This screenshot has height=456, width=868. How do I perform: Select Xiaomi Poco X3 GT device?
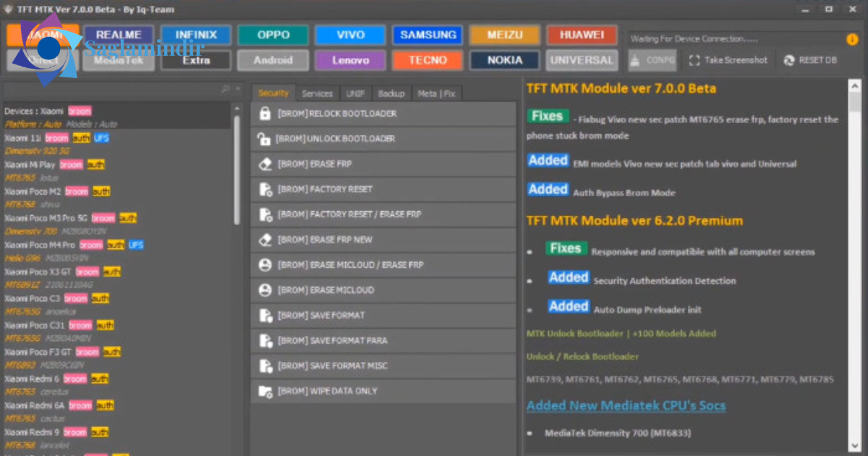[116, 271]
